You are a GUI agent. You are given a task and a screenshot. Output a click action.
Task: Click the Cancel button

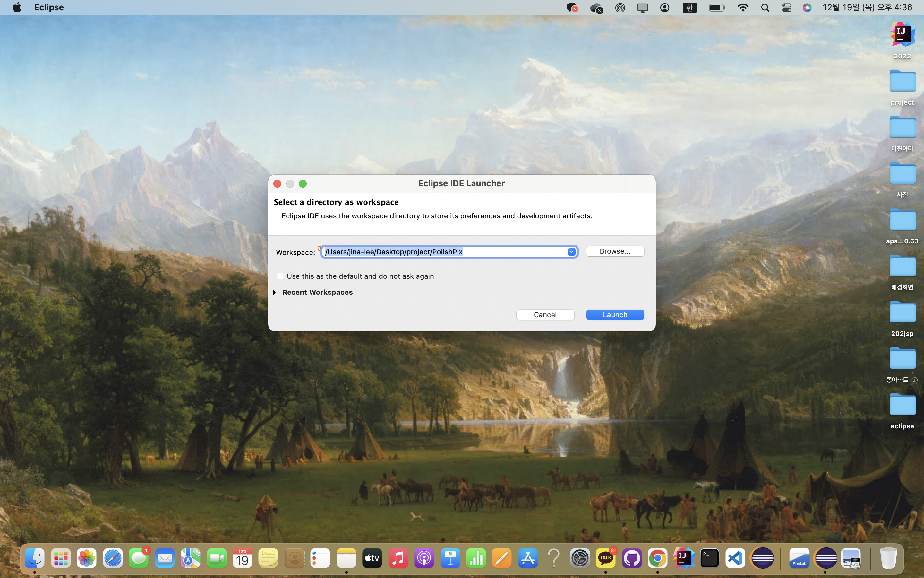click(545, 315)
